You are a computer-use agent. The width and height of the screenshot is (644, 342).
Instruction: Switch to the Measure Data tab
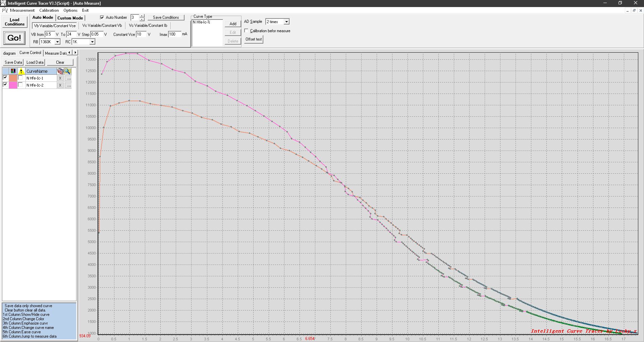point(56,53)
